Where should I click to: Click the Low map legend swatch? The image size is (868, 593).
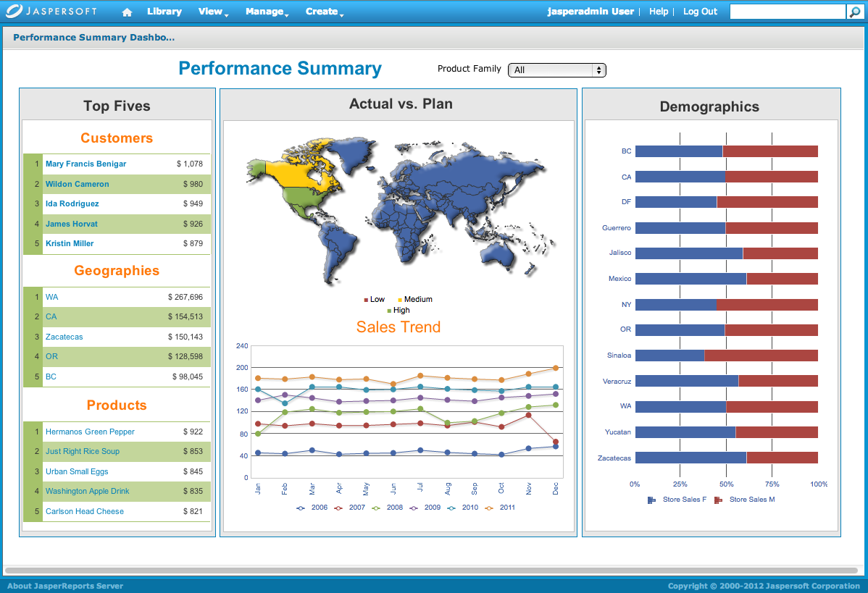tap(366, 300)
